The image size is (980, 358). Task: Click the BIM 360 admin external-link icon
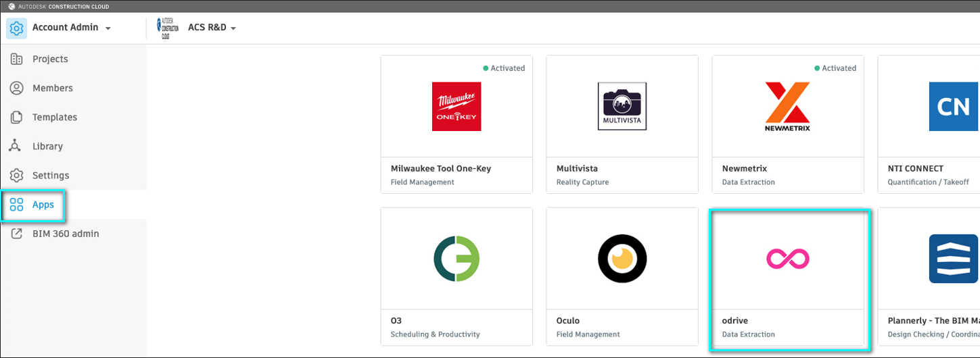tap(17, 234)
